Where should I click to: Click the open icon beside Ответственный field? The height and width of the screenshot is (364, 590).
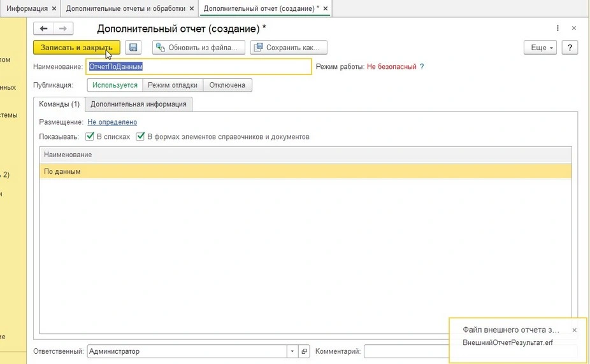click(304, 351)
